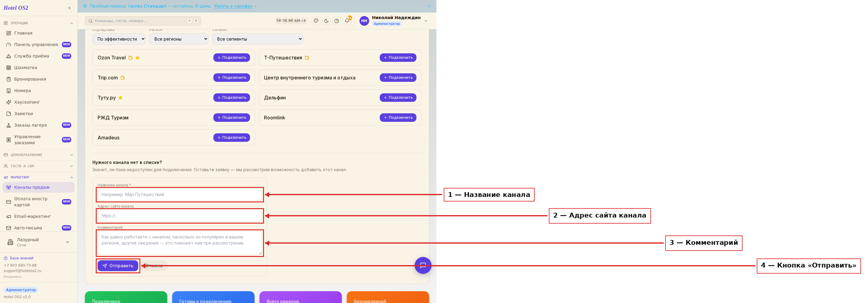868x303 pixels.
Task: Expand the ГОСТИ И CRM section
Action: coord(39,166)
